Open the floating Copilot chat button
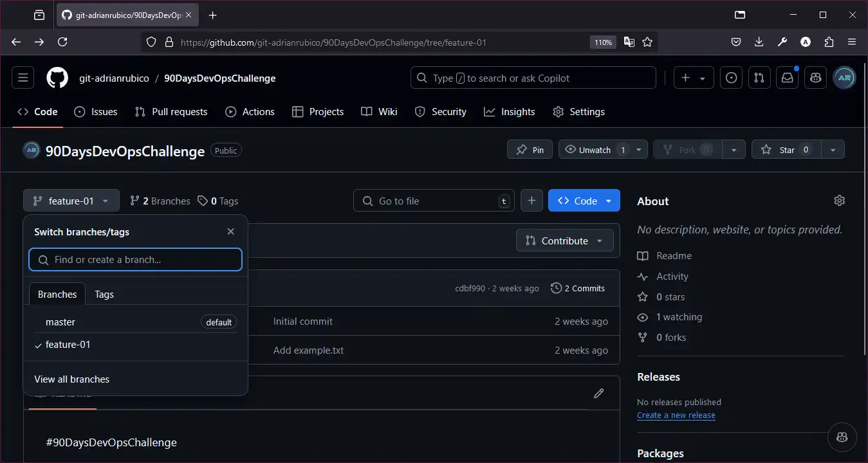This screenshot has height=463, width=868. pyautogui.click(x=842, y=437)
